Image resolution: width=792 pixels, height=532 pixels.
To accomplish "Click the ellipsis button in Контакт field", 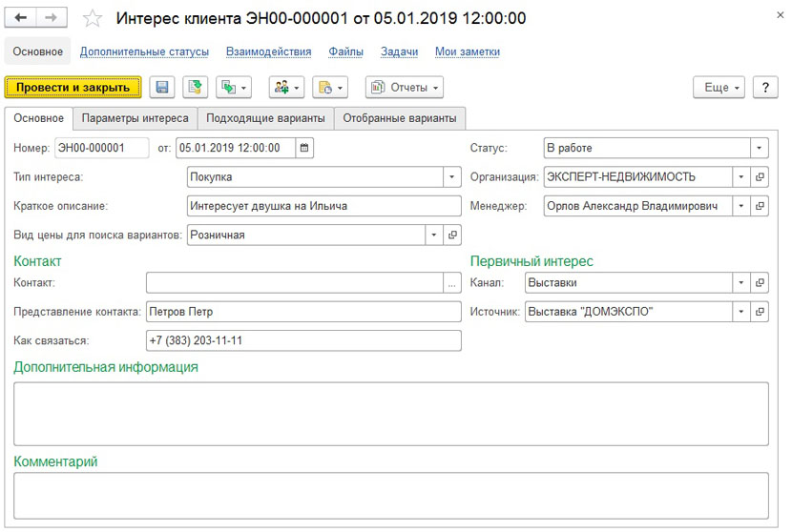I will click(x=452, y=282).
